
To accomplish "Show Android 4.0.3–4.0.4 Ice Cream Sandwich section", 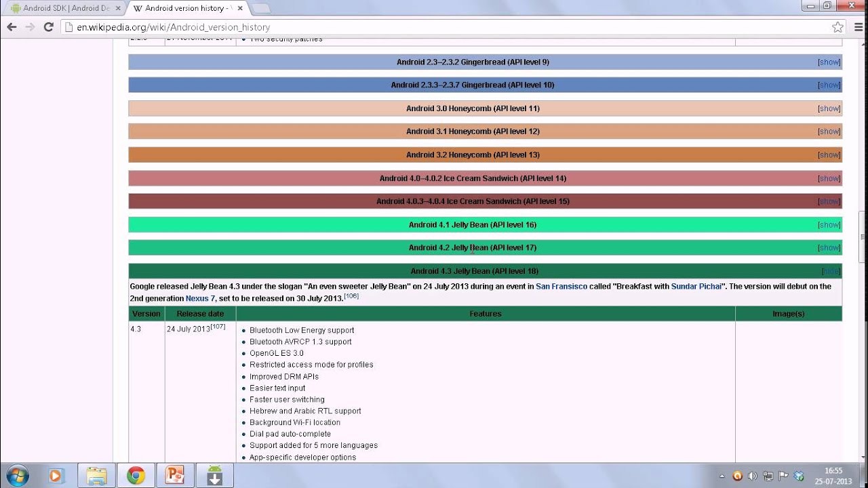I will pos(829,201).
